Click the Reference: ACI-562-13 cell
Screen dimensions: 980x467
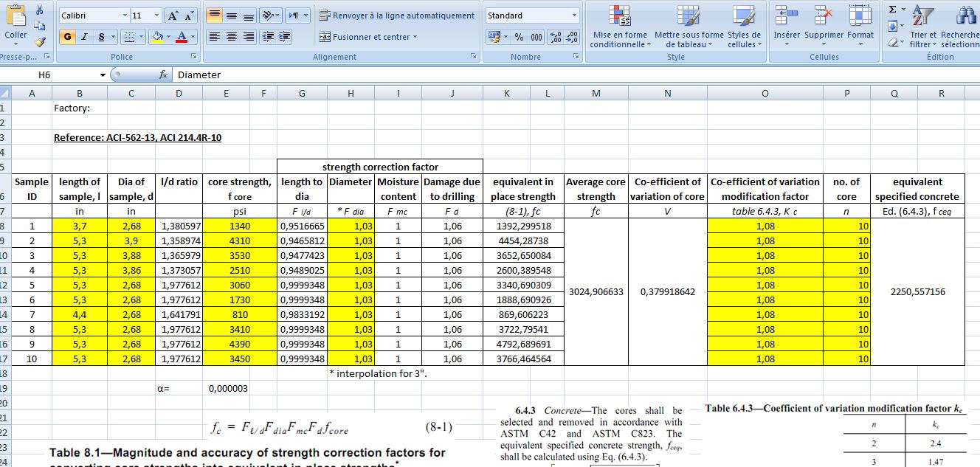(138, 137)
